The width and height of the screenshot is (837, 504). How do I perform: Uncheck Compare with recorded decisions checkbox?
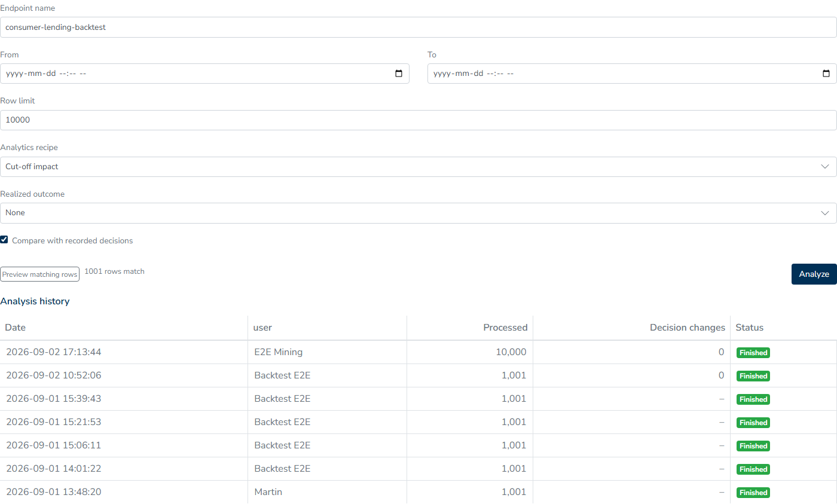point(4,240)
